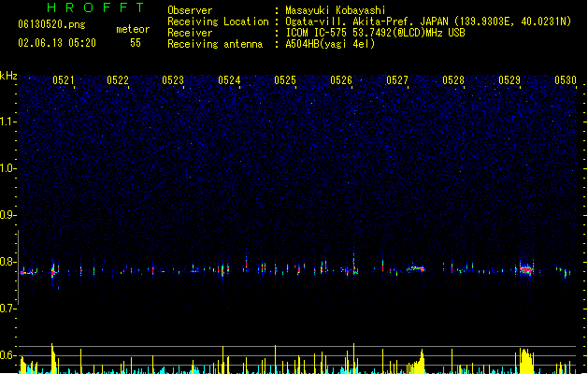The height and width of the screenshot is (374, 588).
Task: Click the 0.7 kHz axis label
Action: coord(7,309)
